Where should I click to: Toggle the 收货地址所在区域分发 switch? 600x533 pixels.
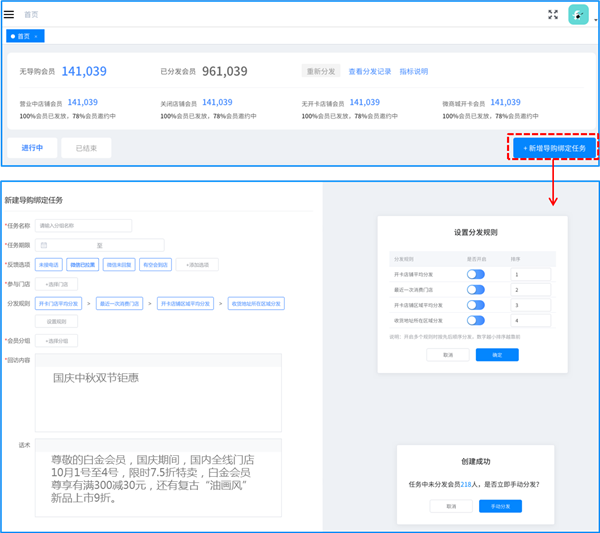(475, 319)
